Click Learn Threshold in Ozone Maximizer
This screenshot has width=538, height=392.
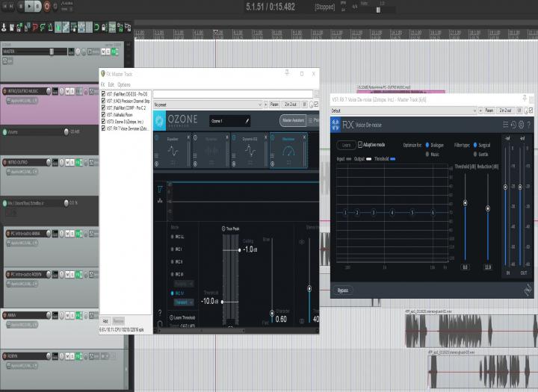(x=182, y=317)
